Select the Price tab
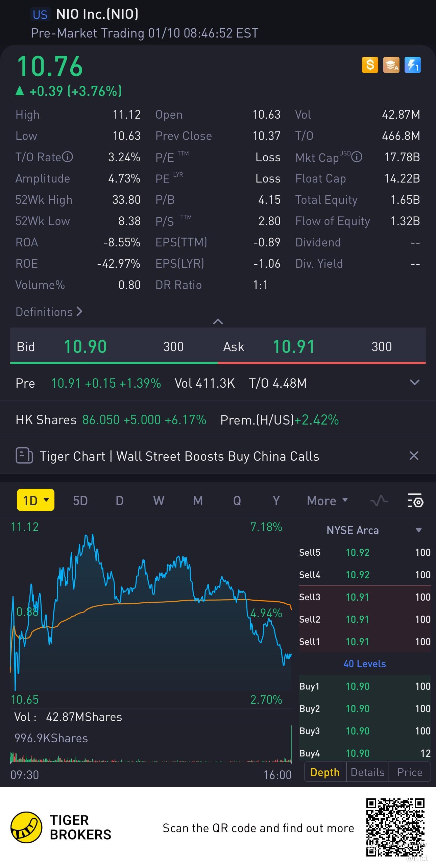This screenshot has height=868, width=436. [x=410, y=772]
